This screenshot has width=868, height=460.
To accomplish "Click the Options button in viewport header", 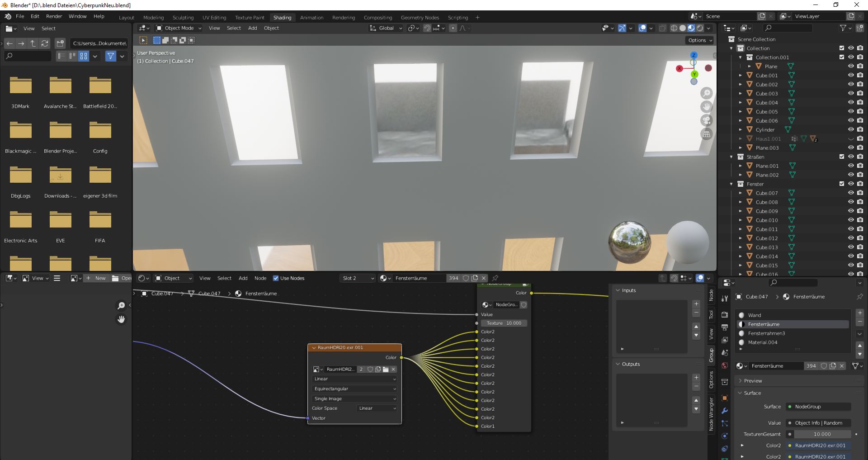I will pos(698,40).
